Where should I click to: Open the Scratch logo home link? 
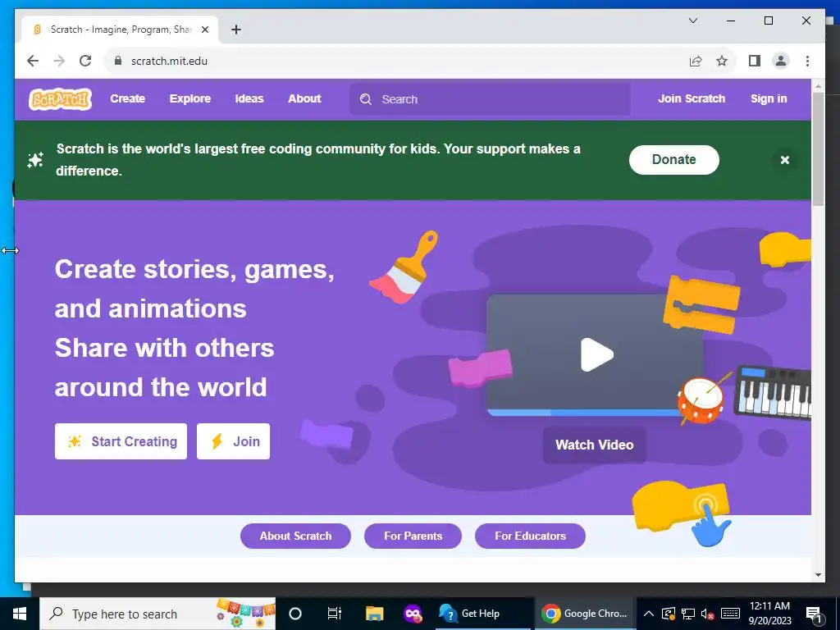[x=60, y=99]
